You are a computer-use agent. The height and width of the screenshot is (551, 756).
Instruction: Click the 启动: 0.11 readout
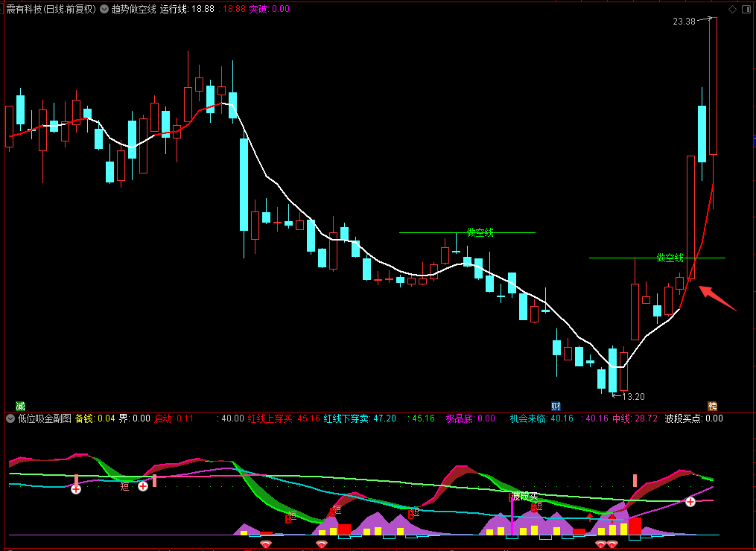click(x=174, y=418)
